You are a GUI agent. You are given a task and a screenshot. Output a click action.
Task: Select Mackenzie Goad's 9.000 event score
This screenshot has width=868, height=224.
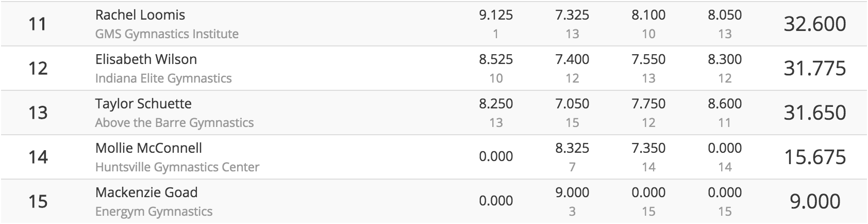pyautogui.click(x=572, y=193)
